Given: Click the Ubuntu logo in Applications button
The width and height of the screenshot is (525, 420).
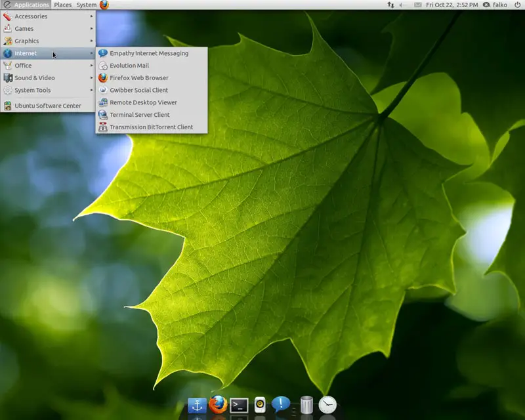Looking at the screenshot, I should click(x=7, y=5).
